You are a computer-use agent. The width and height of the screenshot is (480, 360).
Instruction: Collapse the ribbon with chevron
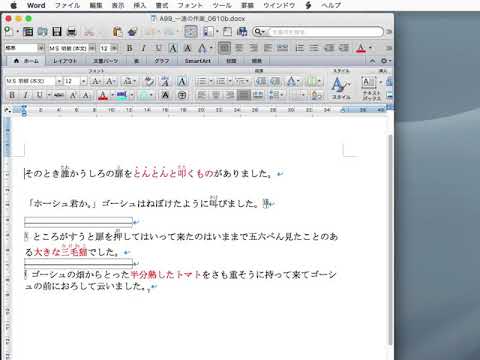point(373,61)
